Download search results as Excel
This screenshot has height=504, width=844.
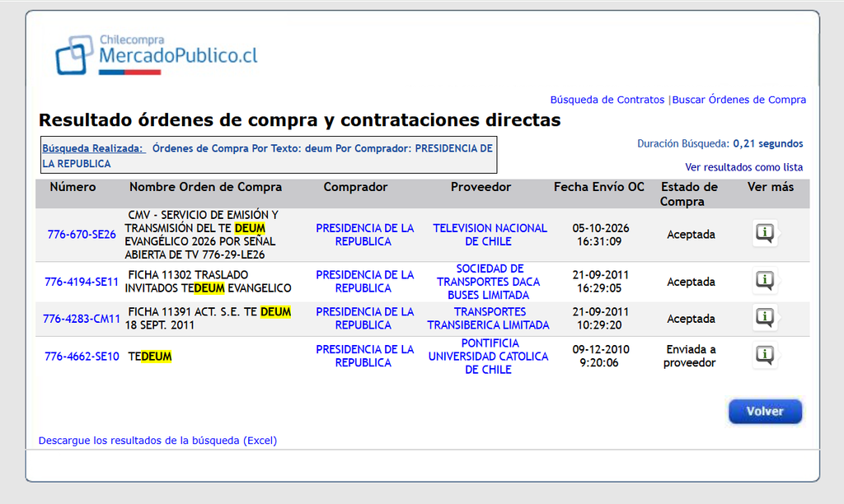tap(157, 441)
